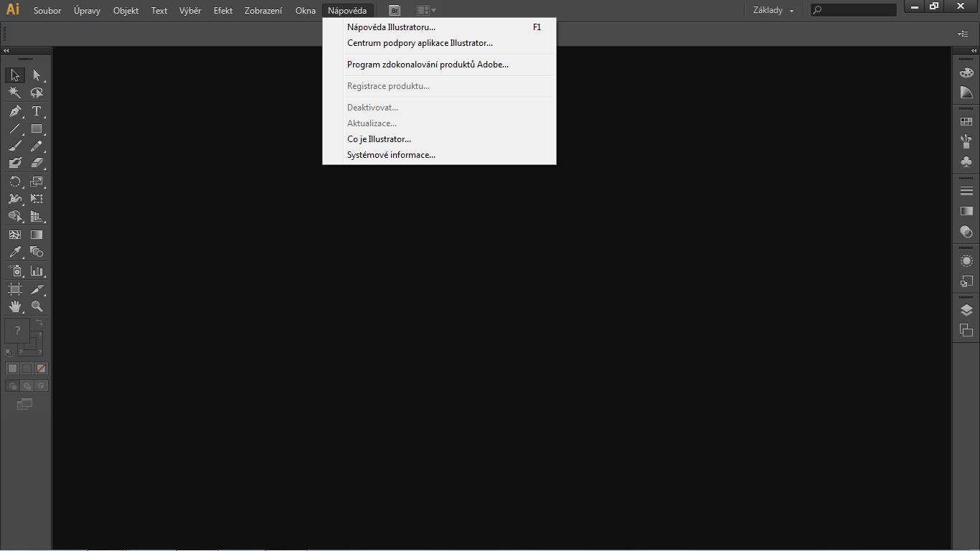Pick the Shape Builder tool

(x=15, y=216)
